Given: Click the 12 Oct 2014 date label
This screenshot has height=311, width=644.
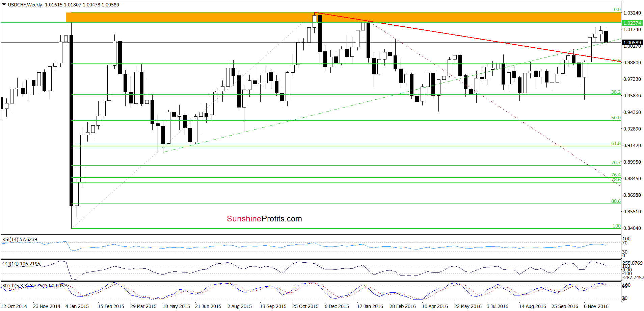Looking at the screenshot, I should [14, 306].
